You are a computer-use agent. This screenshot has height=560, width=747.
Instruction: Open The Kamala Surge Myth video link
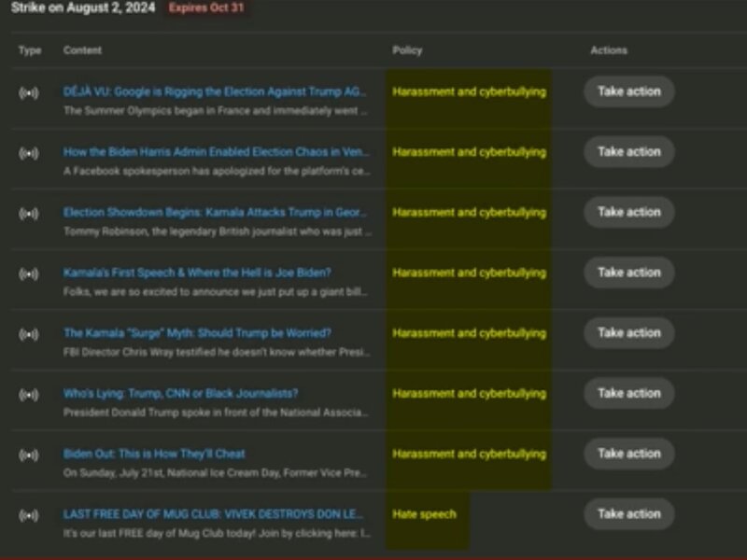click(197, 333)
